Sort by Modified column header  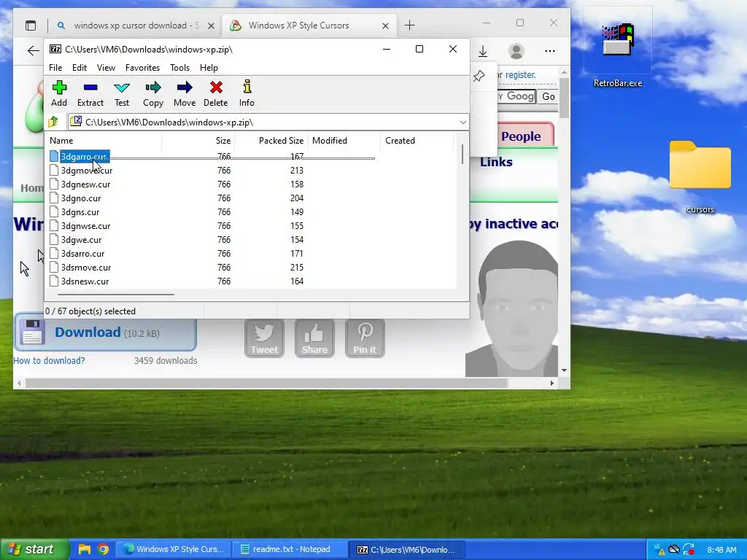coord(344,141)
